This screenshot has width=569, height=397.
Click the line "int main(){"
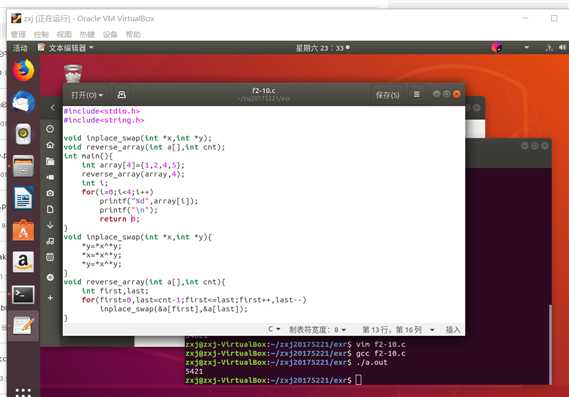tap(88, 156)
